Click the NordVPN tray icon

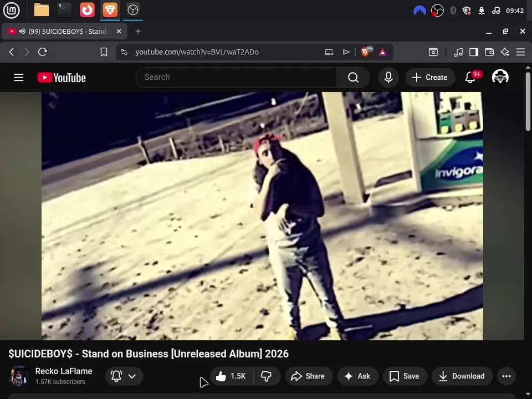coord(420,11)
